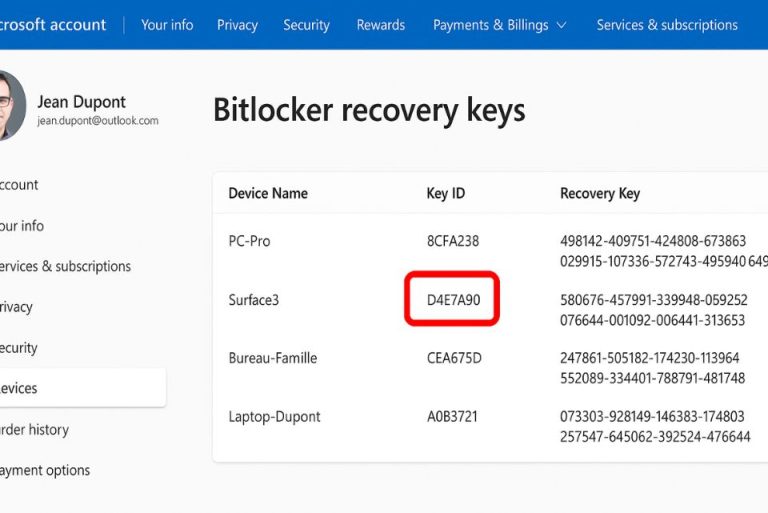Open Account in the left sidebar
This screenshot has height=513, width=768.
click(19, 185)
